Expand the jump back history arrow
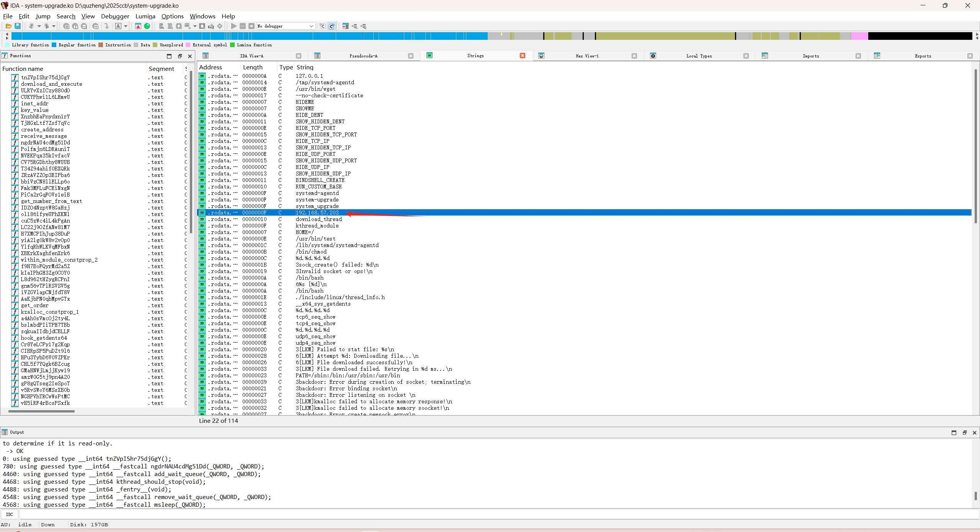The image size is (980, 532). point(39,26)
